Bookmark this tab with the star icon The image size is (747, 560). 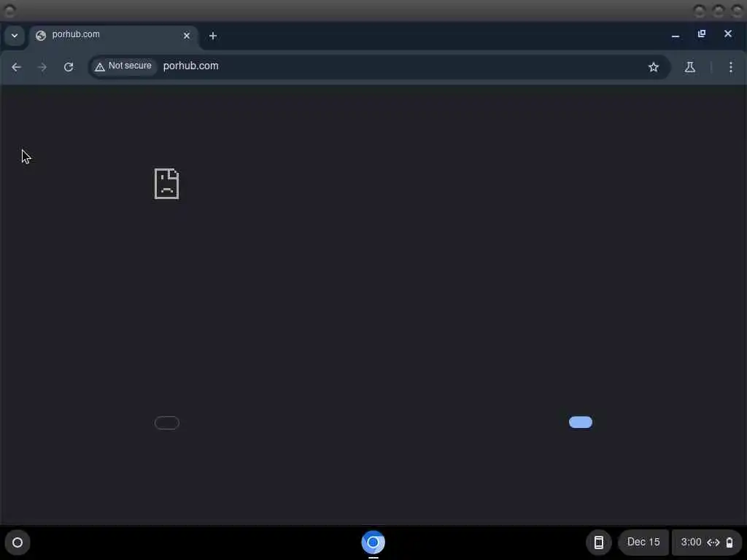[653, 67]
